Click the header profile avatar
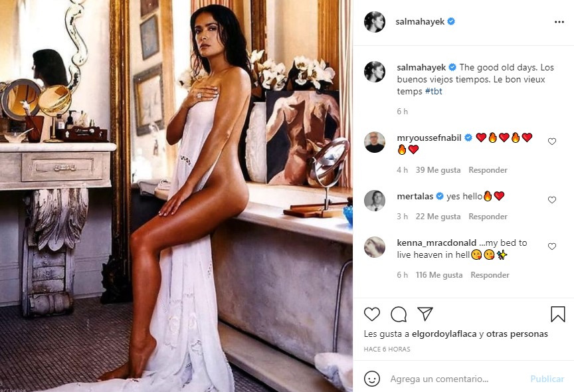This screenshot has height=392, width=574. coord(375,22)
